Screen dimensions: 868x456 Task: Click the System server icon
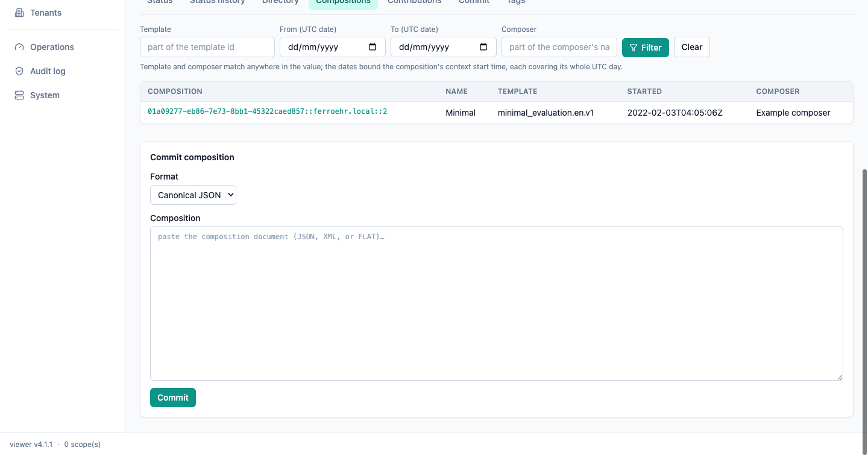pyautogui.click(x=19, y=95)
